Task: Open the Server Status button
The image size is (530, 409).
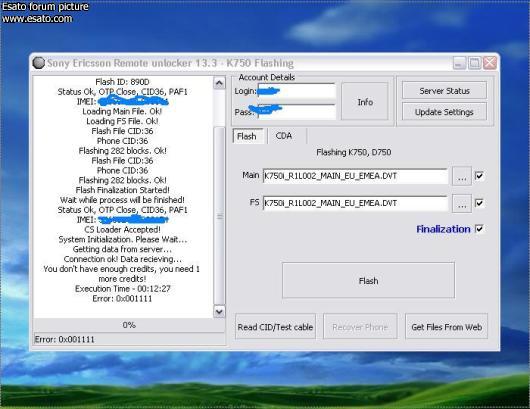Action: click(x=444, y=91)
